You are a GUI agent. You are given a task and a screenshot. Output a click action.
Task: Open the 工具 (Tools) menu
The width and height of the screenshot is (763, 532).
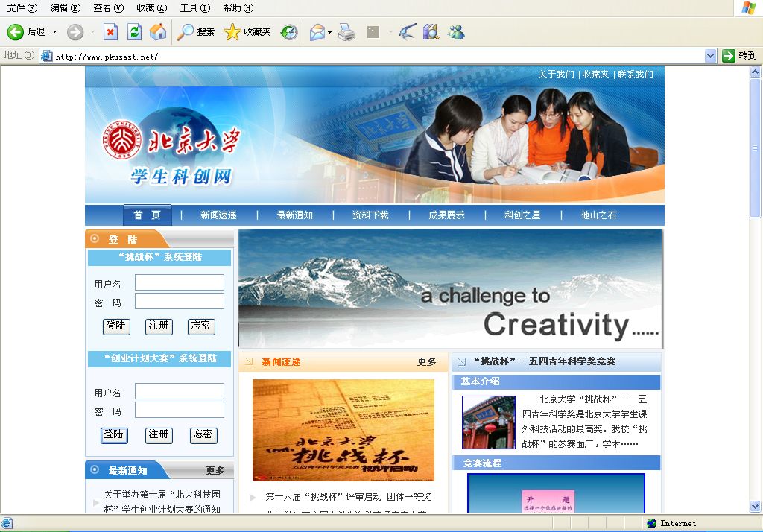pos(195,7)
